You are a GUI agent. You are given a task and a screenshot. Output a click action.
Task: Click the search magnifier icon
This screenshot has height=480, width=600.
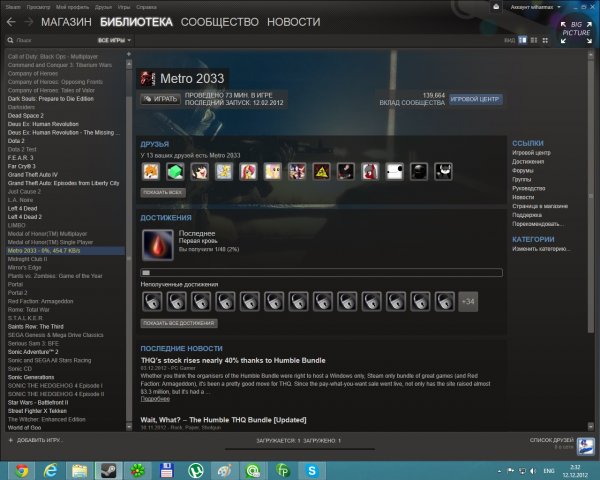pos(10,40)
